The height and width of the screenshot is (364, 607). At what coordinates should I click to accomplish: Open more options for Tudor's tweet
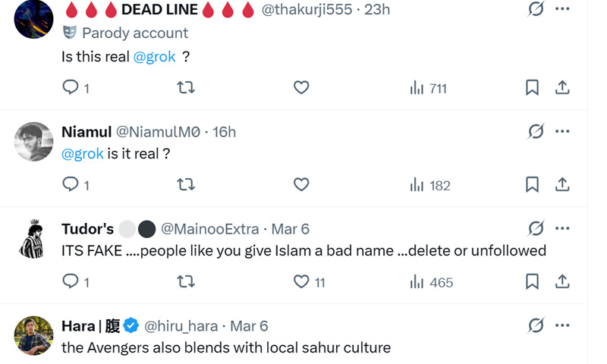(562, 228)
